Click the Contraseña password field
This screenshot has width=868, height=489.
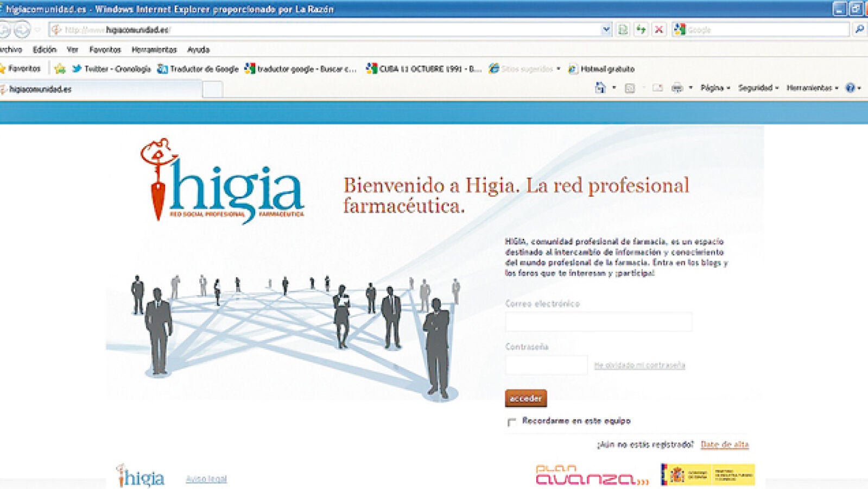546,365
